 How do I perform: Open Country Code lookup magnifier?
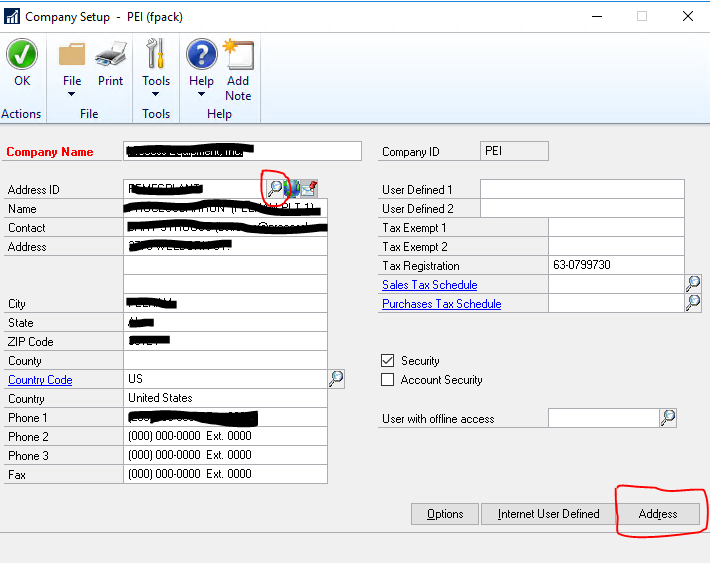coord(336,379)
